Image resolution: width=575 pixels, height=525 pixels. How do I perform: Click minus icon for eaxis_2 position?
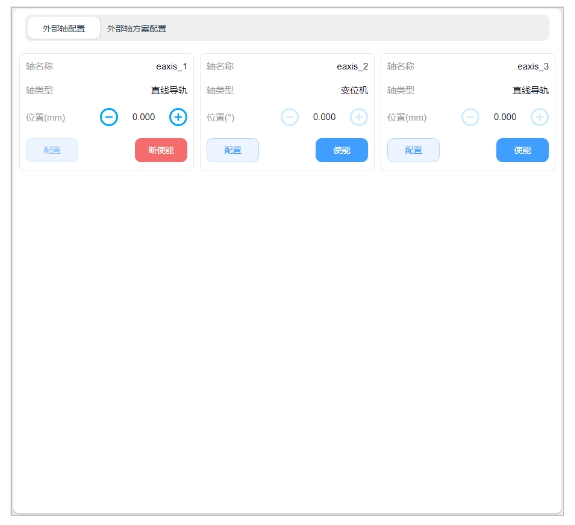[290, 117]
